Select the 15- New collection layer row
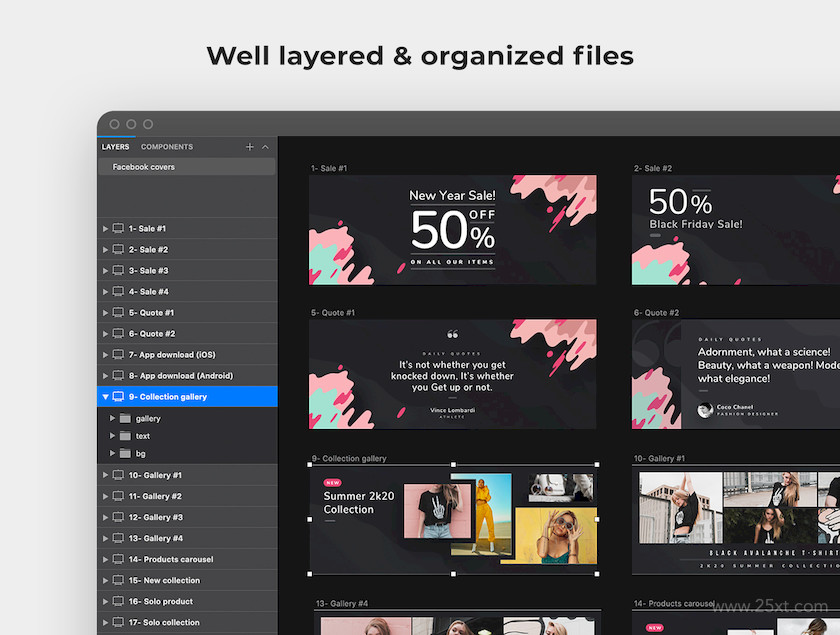840x635 pixels. coord(187,580)
